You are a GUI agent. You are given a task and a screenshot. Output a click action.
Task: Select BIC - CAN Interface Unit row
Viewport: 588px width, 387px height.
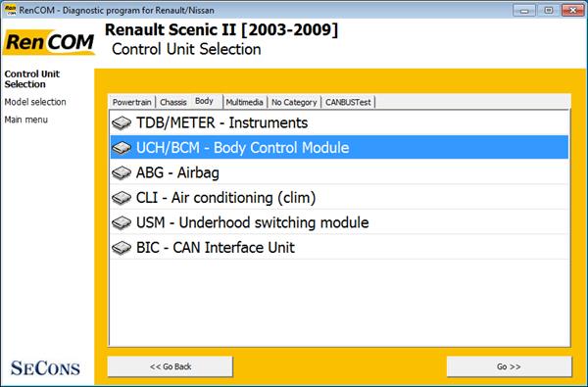339,247
